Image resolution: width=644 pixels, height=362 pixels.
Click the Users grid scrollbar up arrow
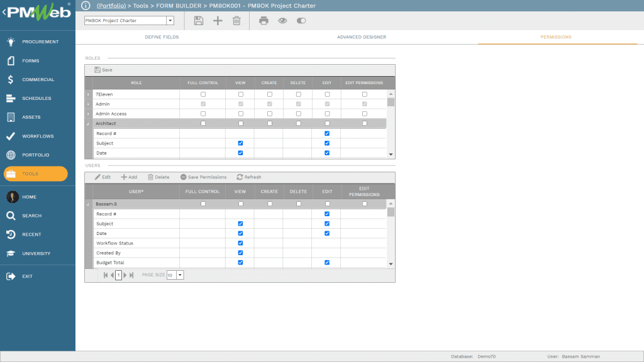[391, 204]
